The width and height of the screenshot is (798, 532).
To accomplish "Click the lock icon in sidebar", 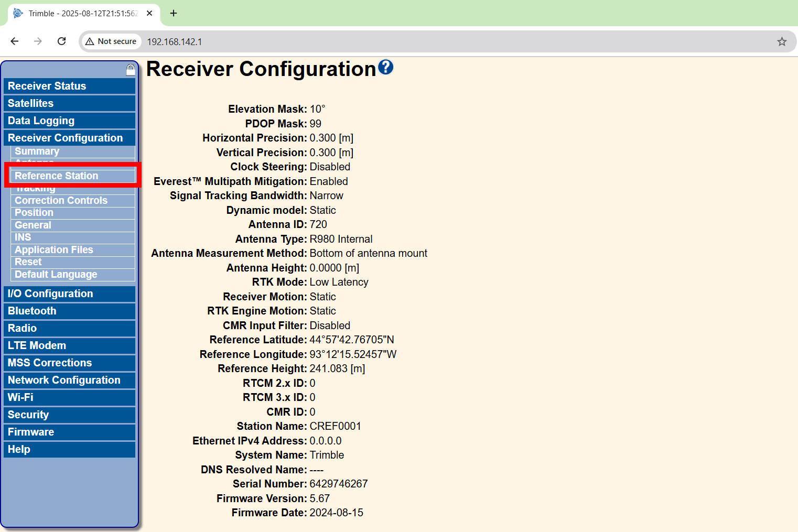I will pos(131,70).
